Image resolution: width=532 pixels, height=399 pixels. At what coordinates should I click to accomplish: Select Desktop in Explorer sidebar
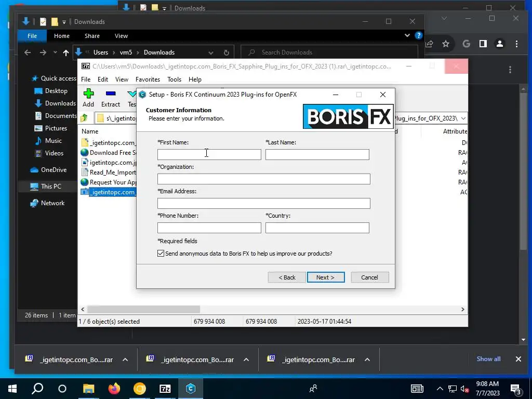(51, 91)
